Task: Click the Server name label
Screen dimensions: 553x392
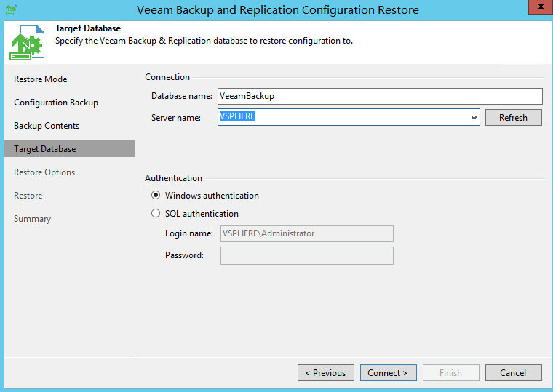Action: tap(176, 118)
